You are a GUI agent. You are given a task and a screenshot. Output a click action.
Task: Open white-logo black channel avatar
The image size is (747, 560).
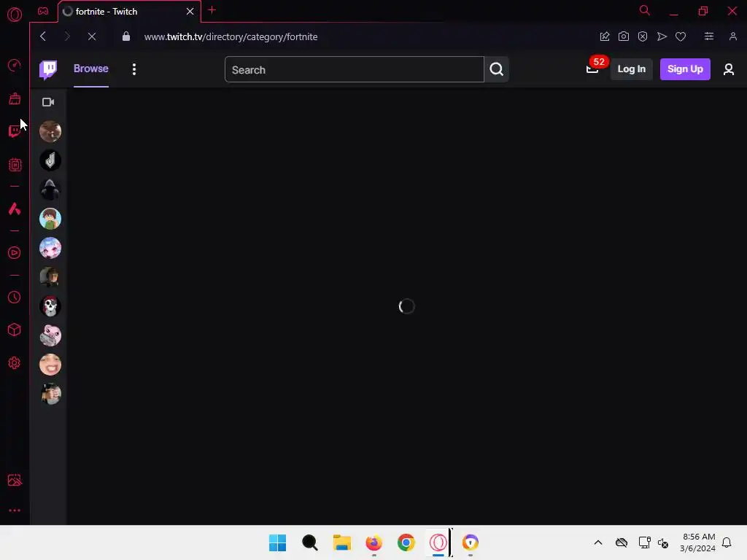click(x=50, y=160)
